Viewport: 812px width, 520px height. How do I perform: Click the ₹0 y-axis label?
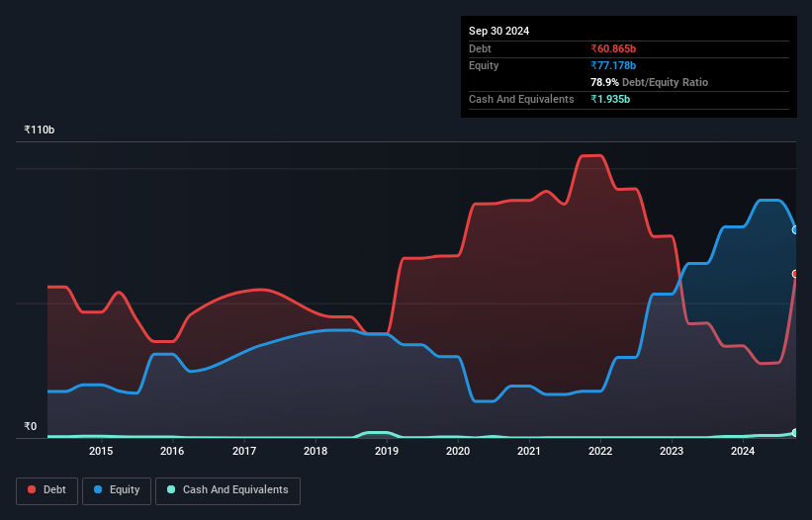click(30, 426)
